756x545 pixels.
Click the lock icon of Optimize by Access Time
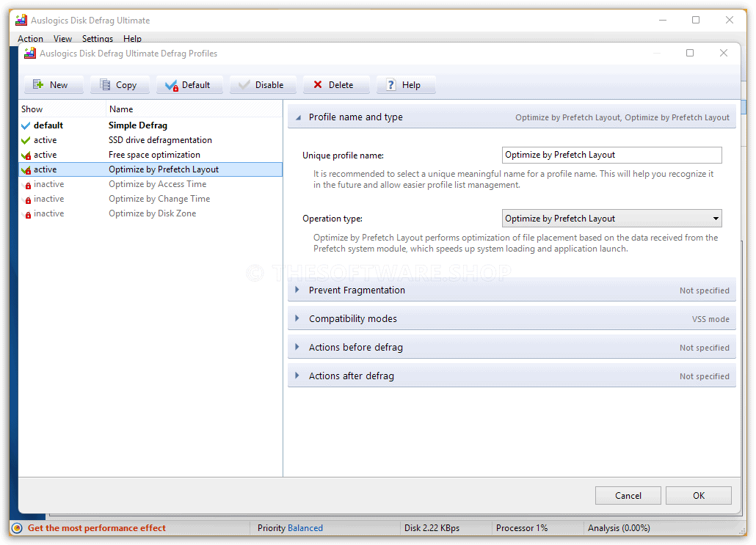[x=27, y=185]
